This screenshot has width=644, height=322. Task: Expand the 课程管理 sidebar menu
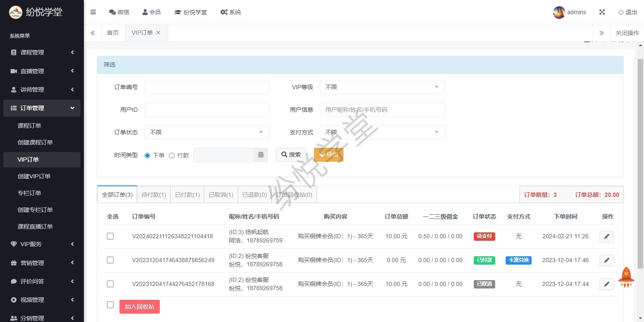(x=42, y=52)
